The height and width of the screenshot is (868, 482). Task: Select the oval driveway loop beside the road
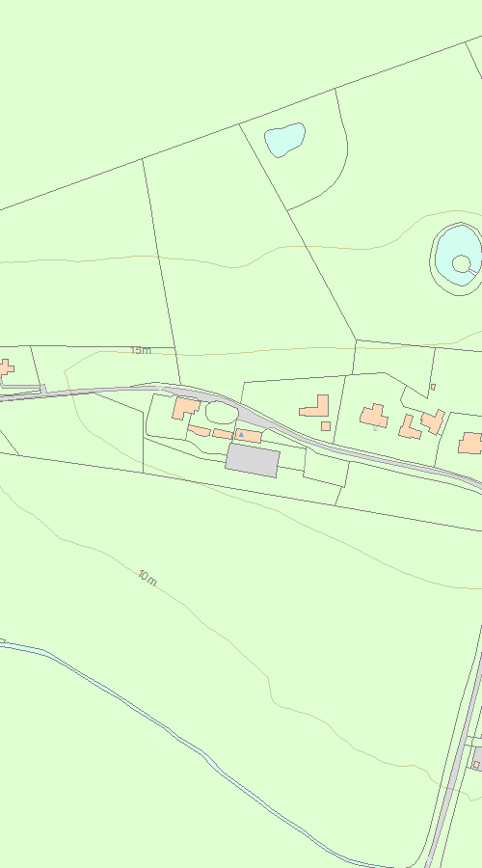(x=222, y=413)
